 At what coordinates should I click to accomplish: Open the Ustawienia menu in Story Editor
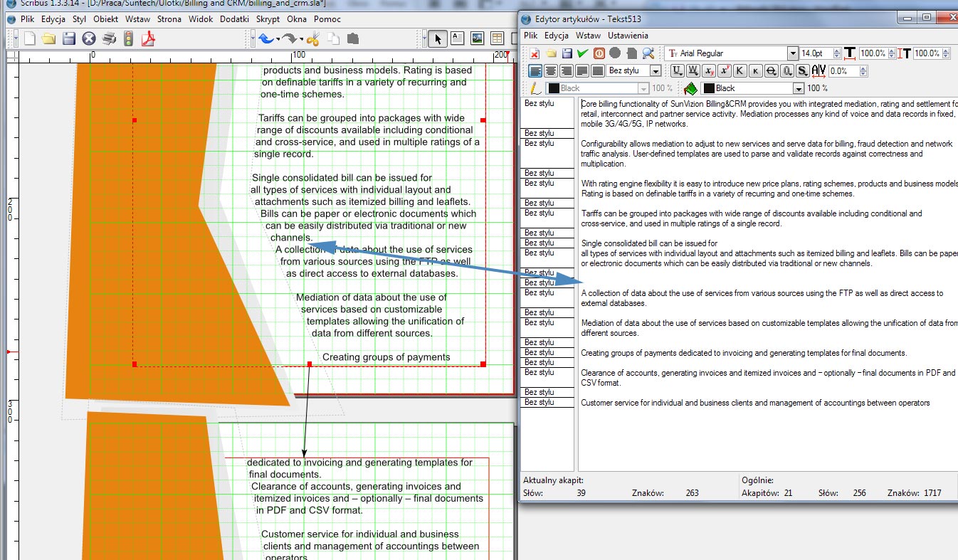click(x=627, y=35)
